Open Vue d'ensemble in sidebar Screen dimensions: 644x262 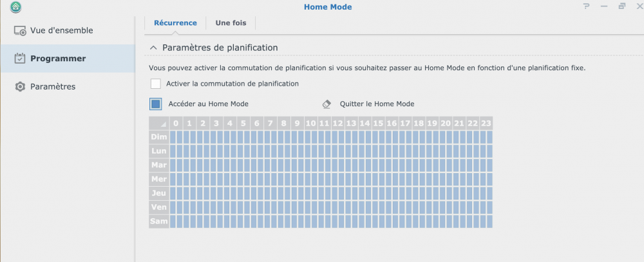(x=61, y=30)
